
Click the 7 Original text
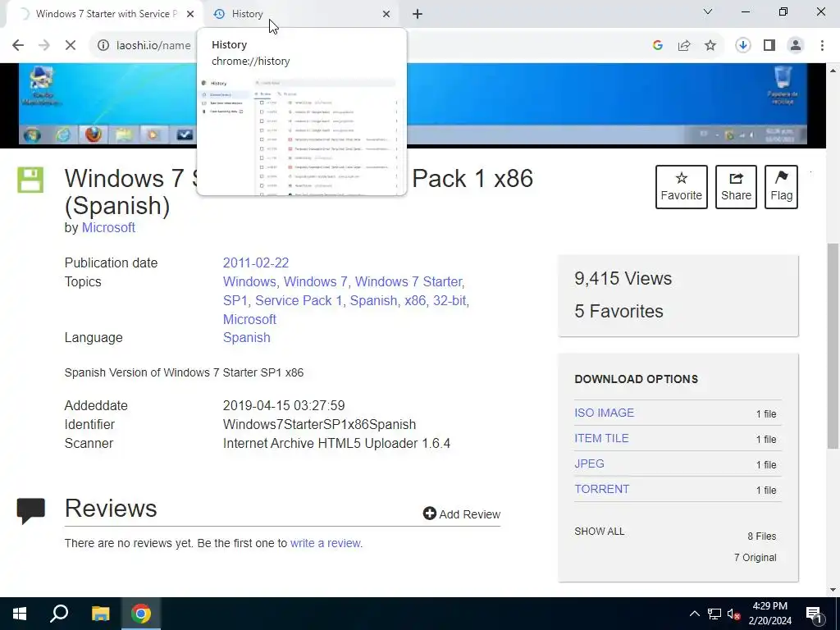pyautogui.click(x=755, y=558)
